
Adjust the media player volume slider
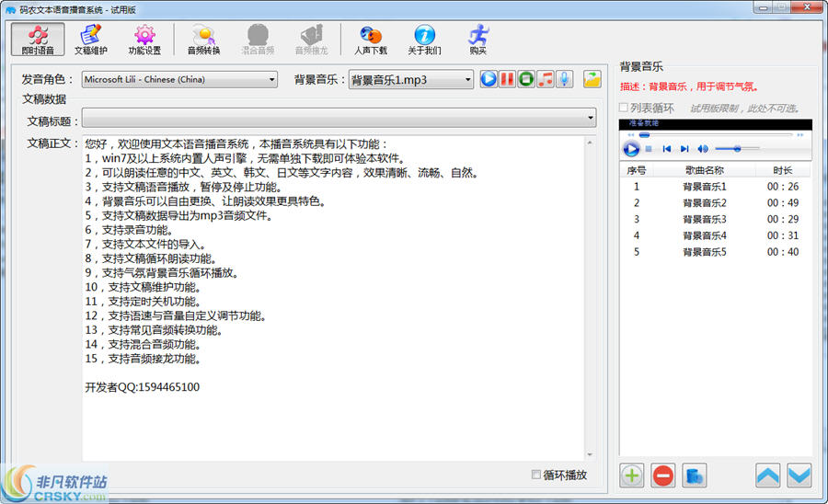click(x=737, y=149)
